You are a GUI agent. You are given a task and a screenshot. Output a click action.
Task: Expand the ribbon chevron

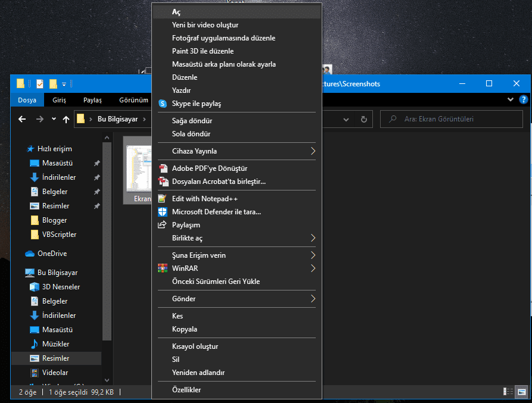[511, 99]
